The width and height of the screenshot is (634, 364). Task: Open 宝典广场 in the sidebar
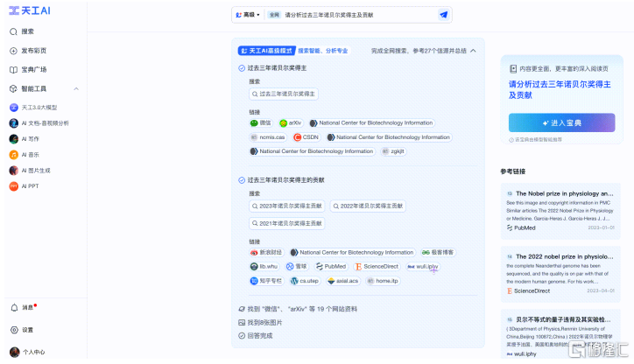[28, 69]
